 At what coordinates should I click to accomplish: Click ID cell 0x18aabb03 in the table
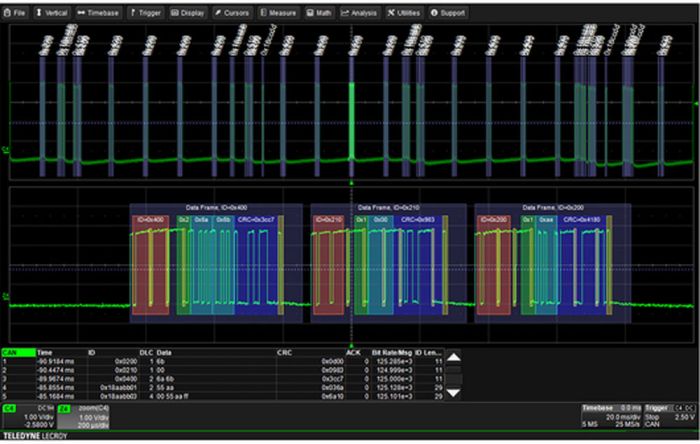[x=118, y=396]
